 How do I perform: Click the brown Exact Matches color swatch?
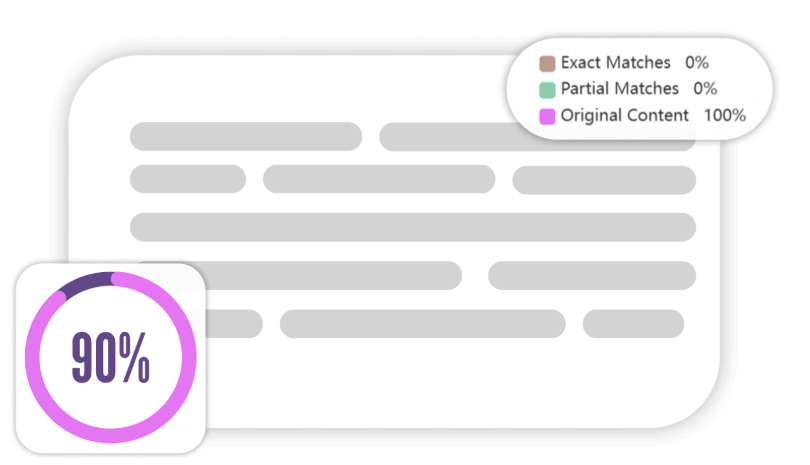[547, 64]
